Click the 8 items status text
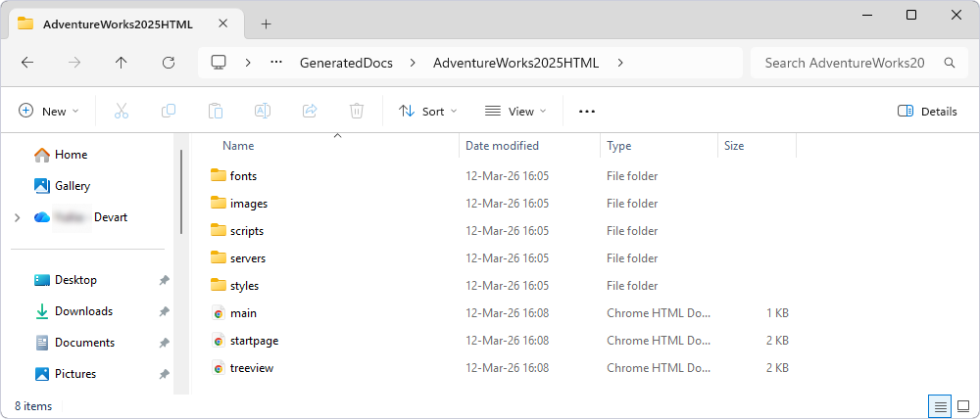Image resolution: width=980 pixels, height=419 pixels. 33,406
